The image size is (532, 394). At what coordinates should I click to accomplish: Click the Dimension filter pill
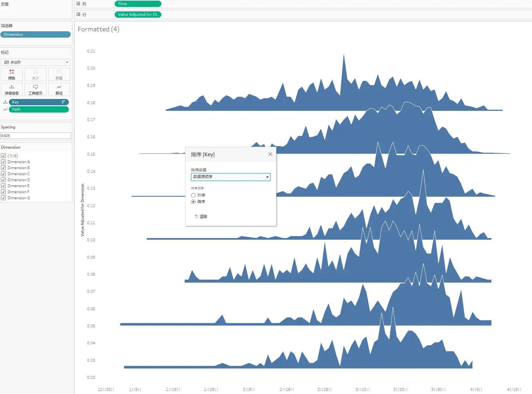[x=35, y=34]
